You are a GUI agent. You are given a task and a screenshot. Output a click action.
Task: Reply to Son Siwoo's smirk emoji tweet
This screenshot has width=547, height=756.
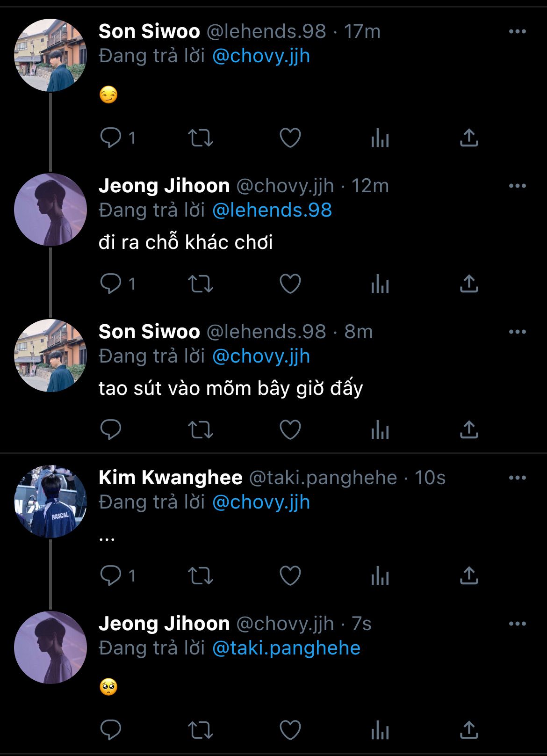111,138
